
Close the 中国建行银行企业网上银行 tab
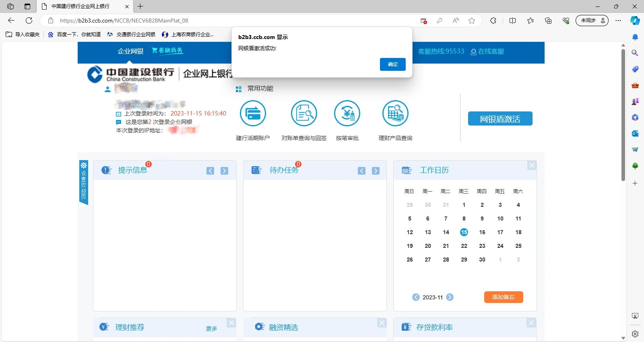(127, 6)
